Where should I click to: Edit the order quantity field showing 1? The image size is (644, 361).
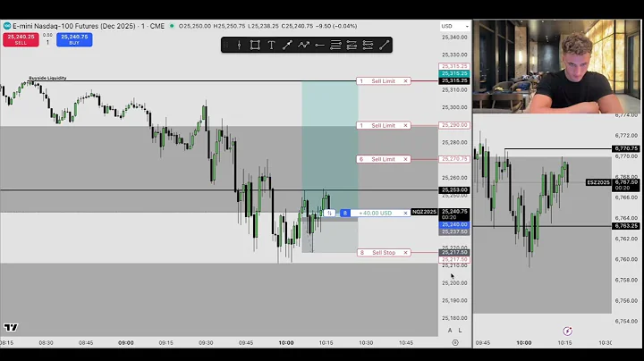(x=47, y=42)
